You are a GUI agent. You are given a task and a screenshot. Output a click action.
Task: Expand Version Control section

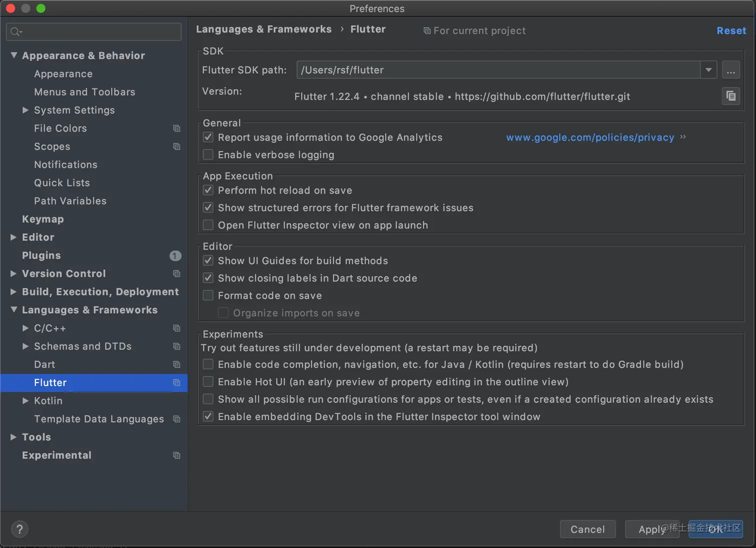[14, 273]
